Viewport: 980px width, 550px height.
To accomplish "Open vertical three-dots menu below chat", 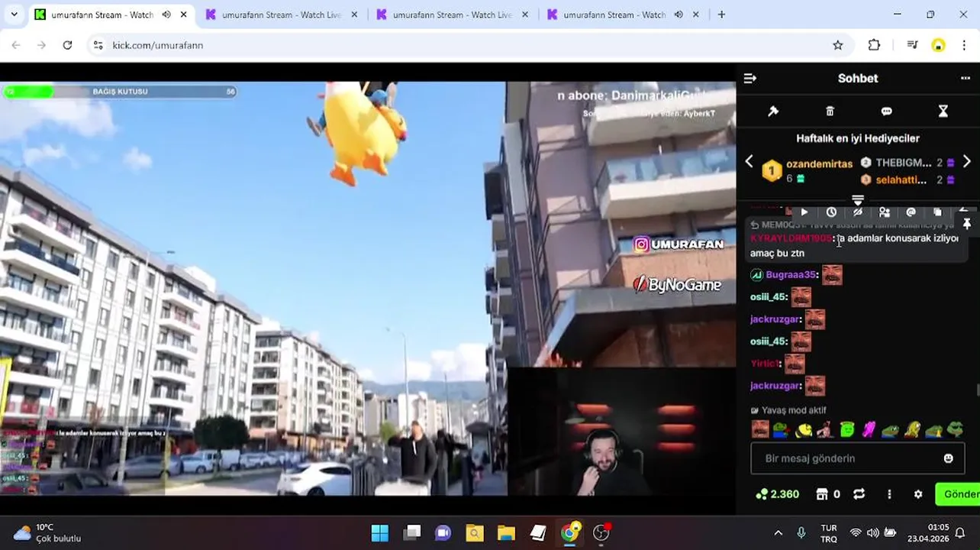I will point(889,494).
